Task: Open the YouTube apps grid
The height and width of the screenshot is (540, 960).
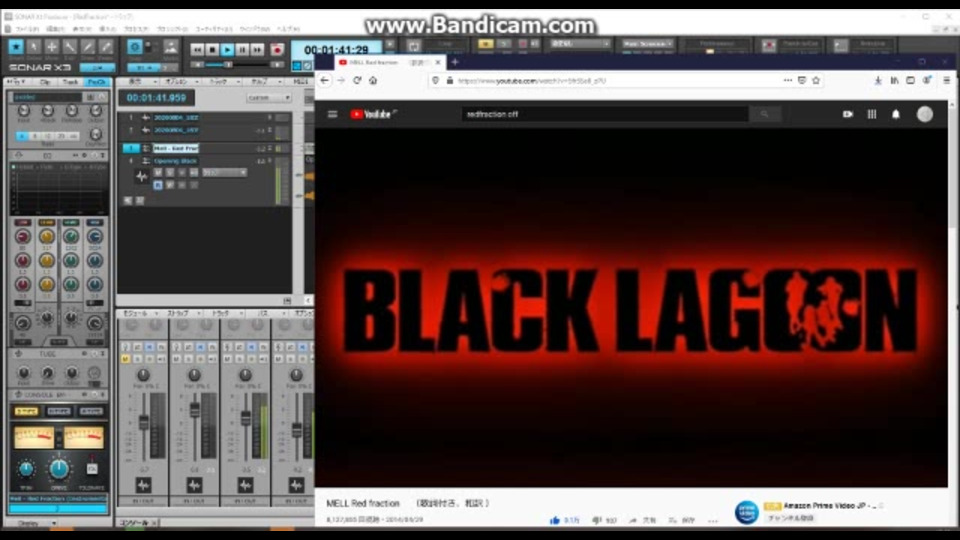Action: [872, 114]
